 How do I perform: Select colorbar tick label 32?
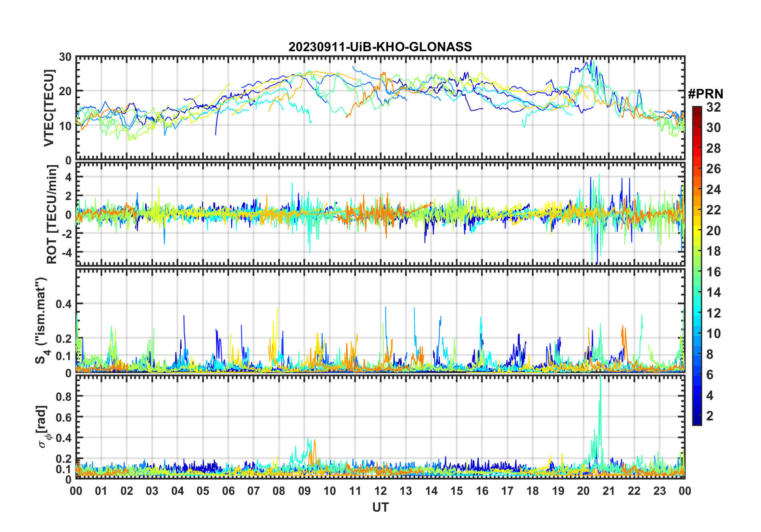coord(713,107)
